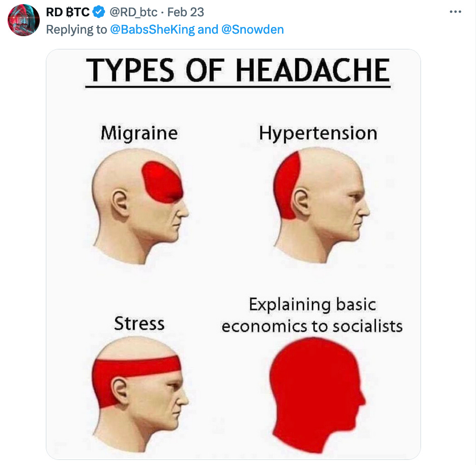The image size is (476, 465).
Task: Visit the @BabsSheKing mentioned profile
Action: (x=152, y=30)
